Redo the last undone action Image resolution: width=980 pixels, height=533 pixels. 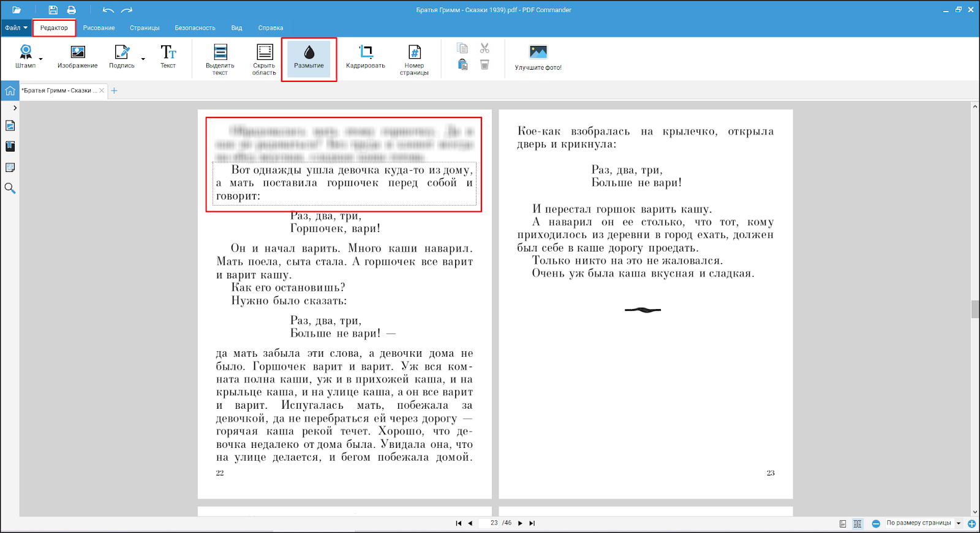[x=127, y=10]
